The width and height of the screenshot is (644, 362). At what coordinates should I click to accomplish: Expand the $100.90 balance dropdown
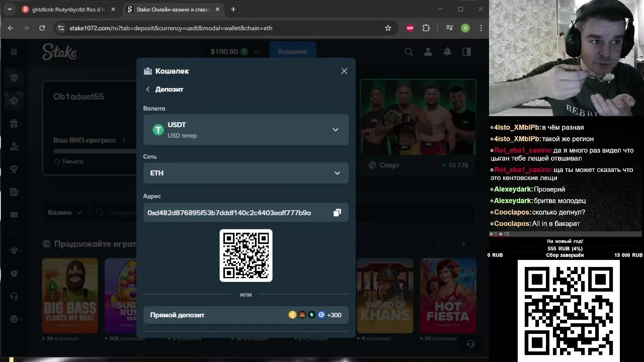(234, 52)
